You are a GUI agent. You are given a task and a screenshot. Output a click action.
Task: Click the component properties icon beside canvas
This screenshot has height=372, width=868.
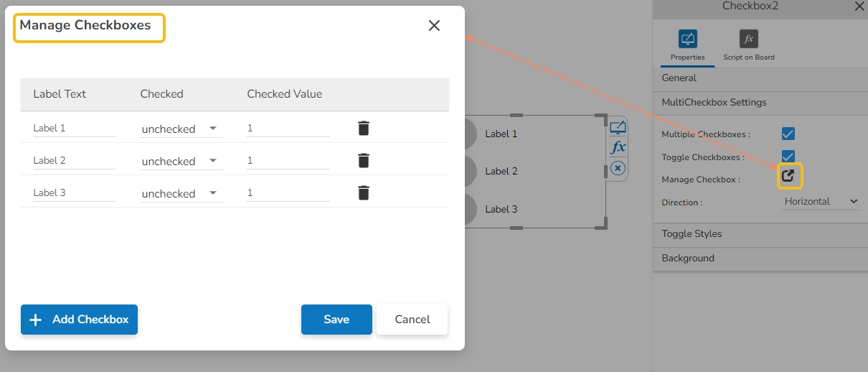(x=618, y=128)
